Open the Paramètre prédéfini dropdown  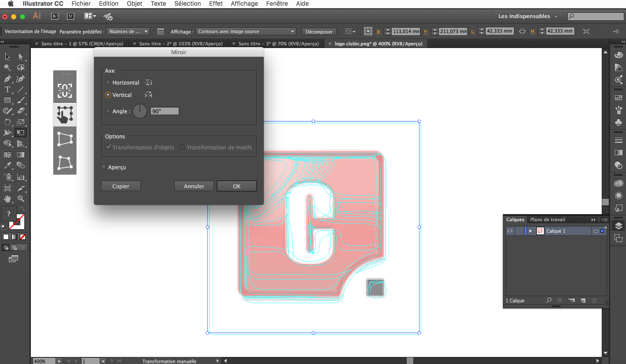tap(128, 31)
